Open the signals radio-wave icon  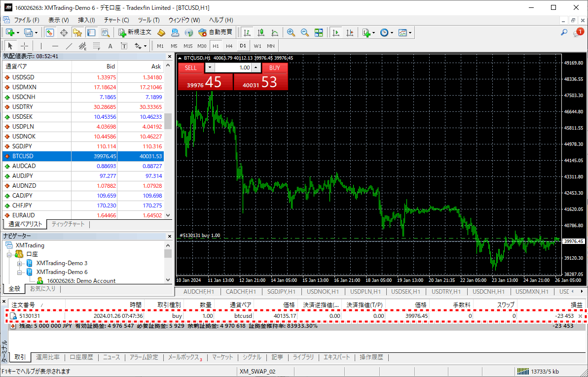pyautogui.click(x=188, y=33)
